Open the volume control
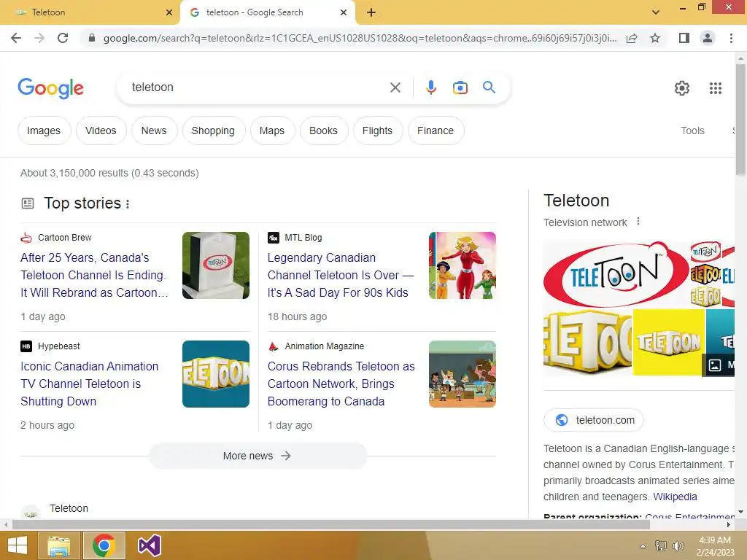The width and height of the screenshot is (747, 560). 678,546
